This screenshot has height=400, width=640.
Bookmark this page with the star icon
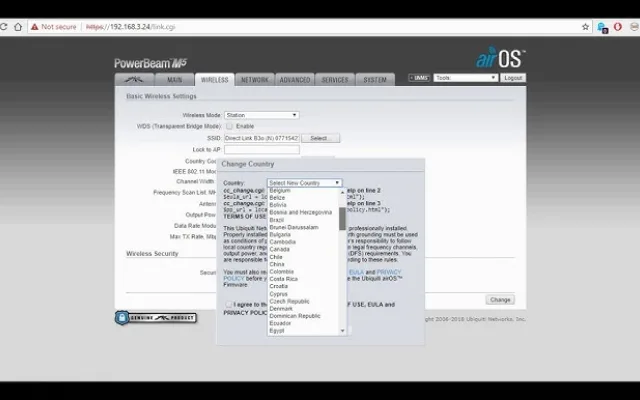[x=585, y=27]
